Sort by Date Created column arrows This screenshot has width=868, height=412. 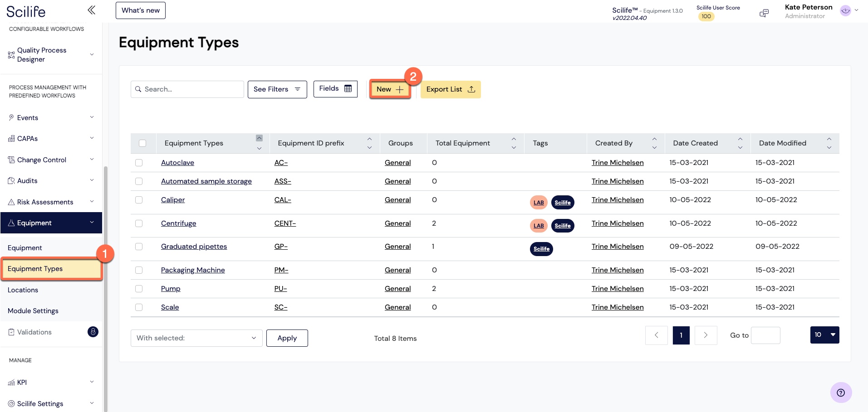tap(740, 143)
